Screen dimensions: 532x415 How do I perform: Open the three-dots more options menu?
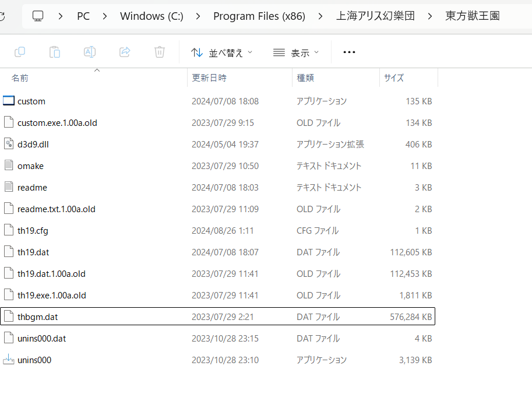click(349, 52)
